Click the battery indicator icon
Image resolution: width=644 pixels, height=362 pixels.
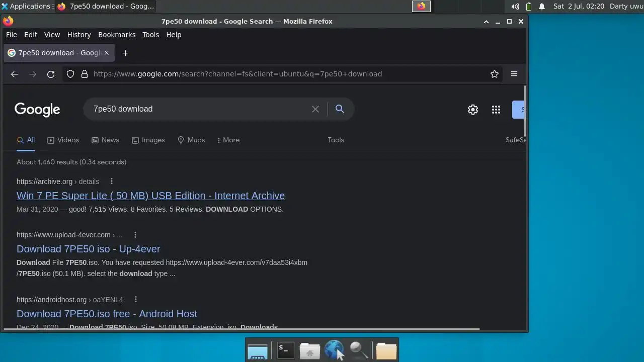(x=529, y=7)
